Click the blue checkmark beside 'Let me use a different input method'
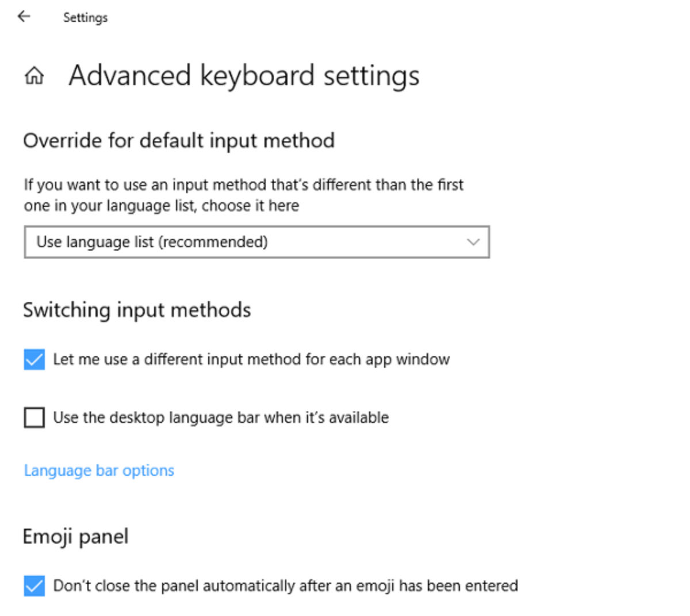 [x=34, y=360]
